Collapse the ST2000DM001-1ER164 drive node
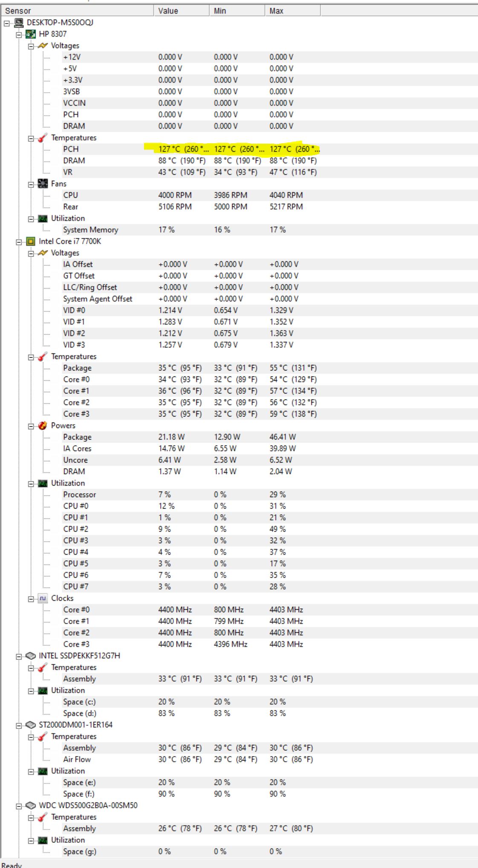Viewport: 478px width, 868px height. click(19, 725)
